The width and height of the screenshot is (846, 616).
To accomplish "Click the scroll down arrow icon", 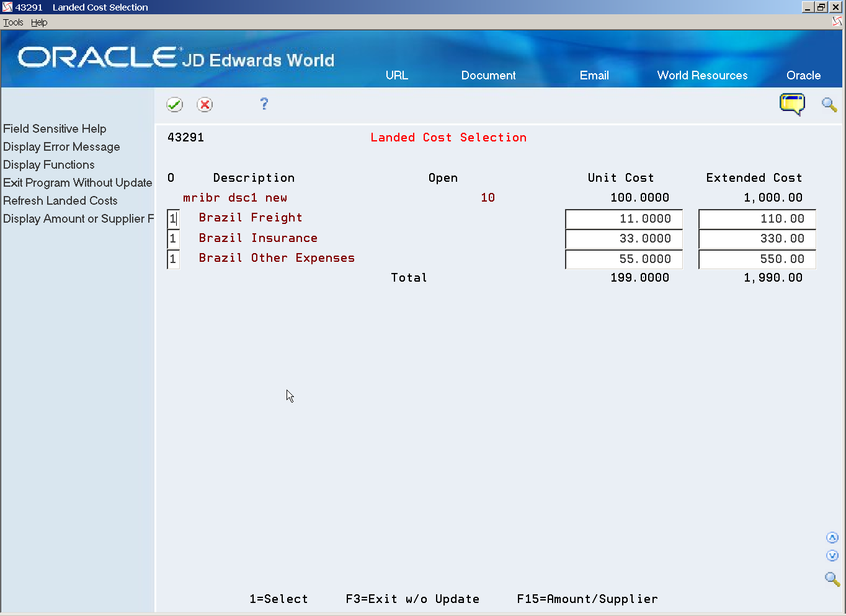I will pos(832,556).
